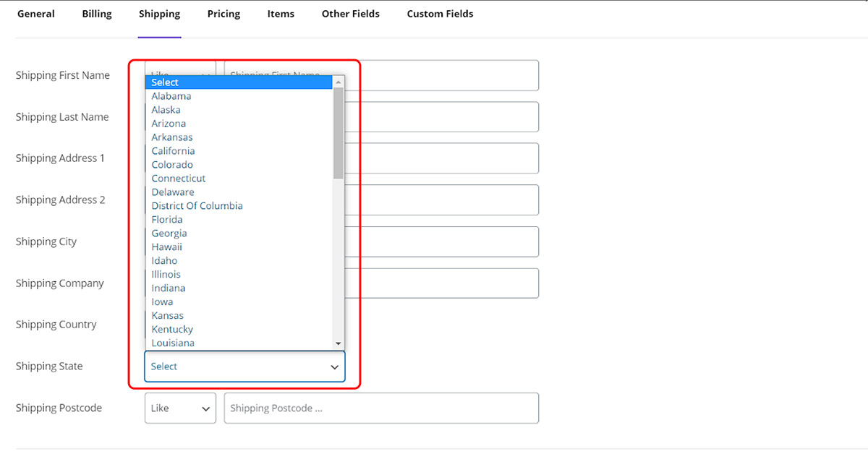Open the General tab
This screenshot has width=868, height=454.
point(36,14)
